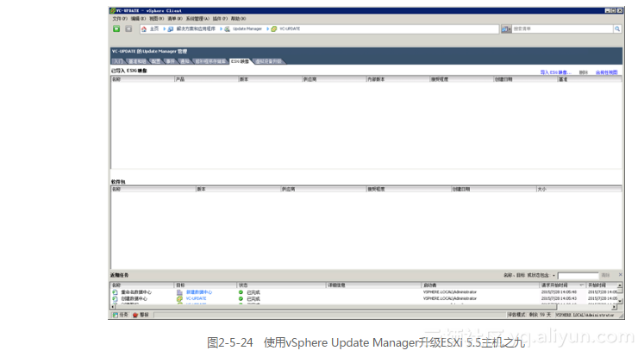Sort software packages by 版本 column
644x357 pixels.
click(238, 190)
